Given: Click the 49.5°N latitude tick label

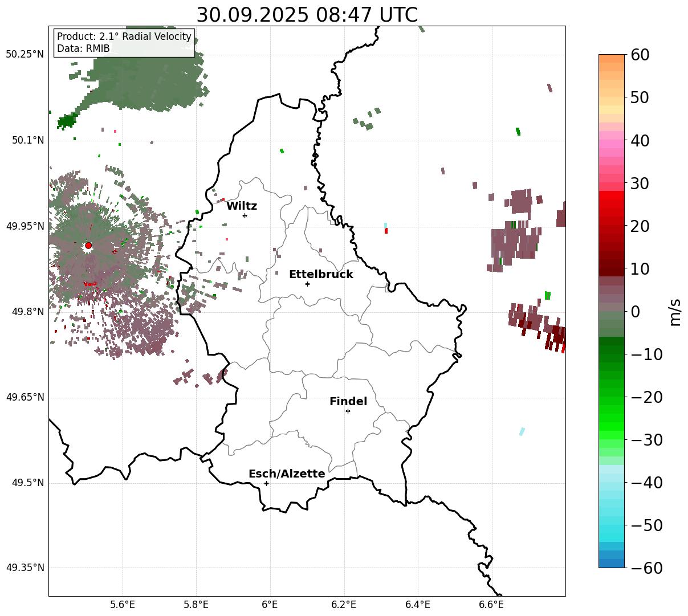Looking at the screenshot, I should pyautogui.click(x=27, y=483).
